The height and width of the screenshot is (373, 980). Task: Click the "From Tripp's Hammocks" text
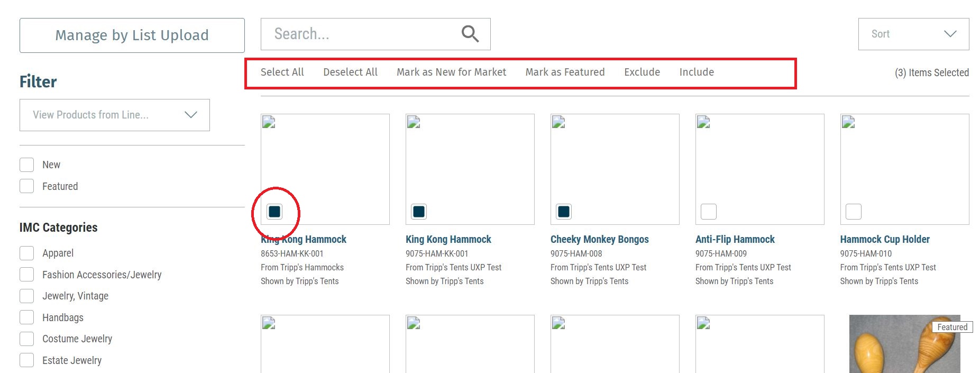click(x=303, y=267)
